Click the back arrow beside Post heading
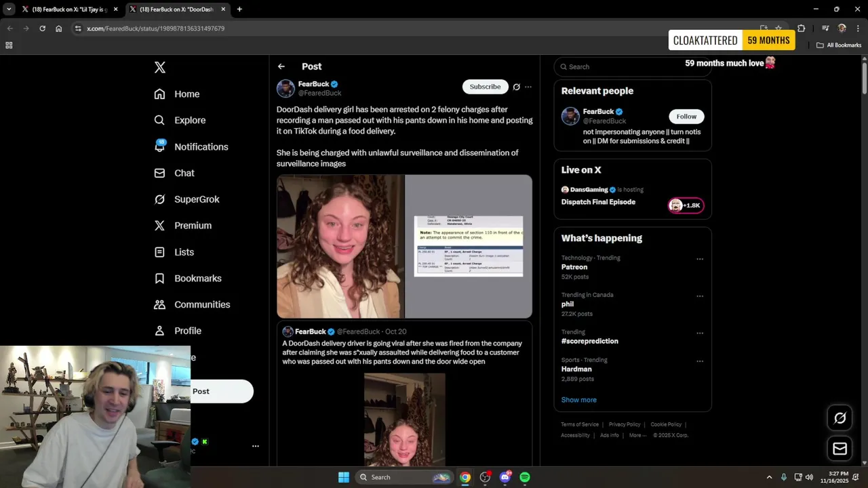The image size is (868, 488). click(x=281, y=66)
